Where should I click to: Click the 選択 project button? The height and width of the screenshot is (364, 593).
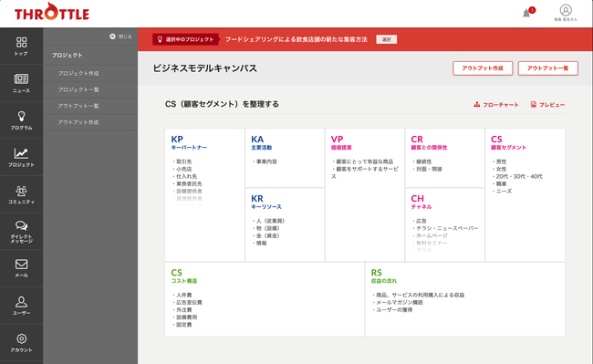pos(387,39)
